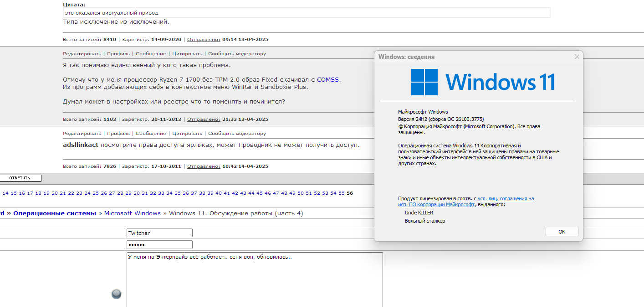Open Профиль on the Ryzen 7 1700 post

118,54
